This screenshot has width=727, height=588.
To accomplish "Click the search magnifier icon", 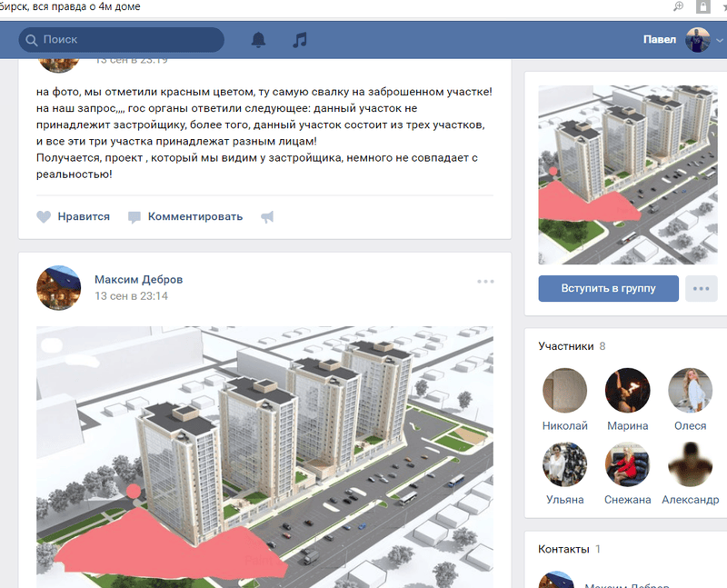I will pyautogui.click(x=31, y=40).
